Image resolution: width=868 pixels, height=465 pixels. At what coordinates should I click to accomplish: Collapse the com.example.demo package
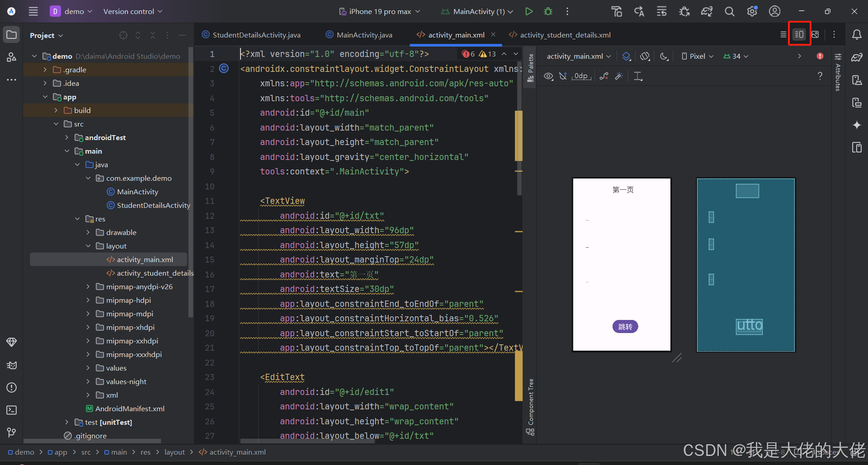88,178
